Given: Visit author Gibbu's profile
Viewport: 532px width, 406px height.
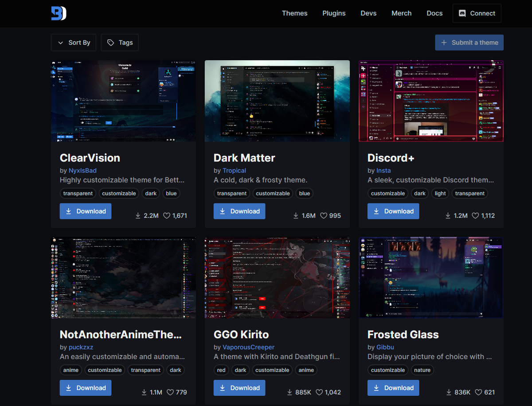Looking at the screenshot, I should [385, 347].
